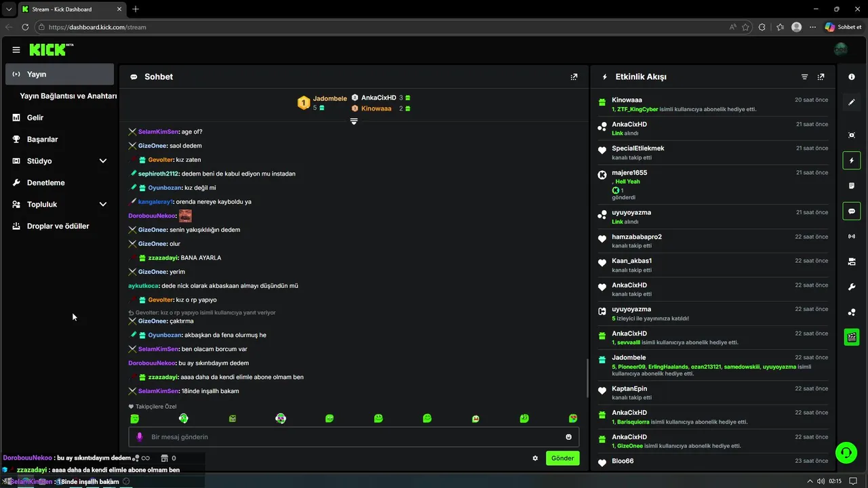Expand the Topluluk menu chevron
The height and width of the screenshot is (488, 868).
click(103, 205)
